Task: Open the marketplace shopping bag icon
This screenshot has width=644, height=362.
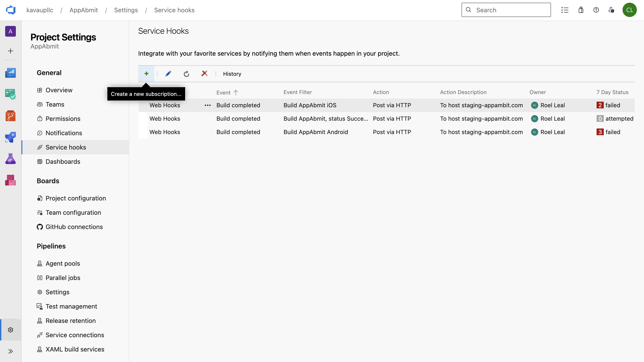Action: point(581,10)
